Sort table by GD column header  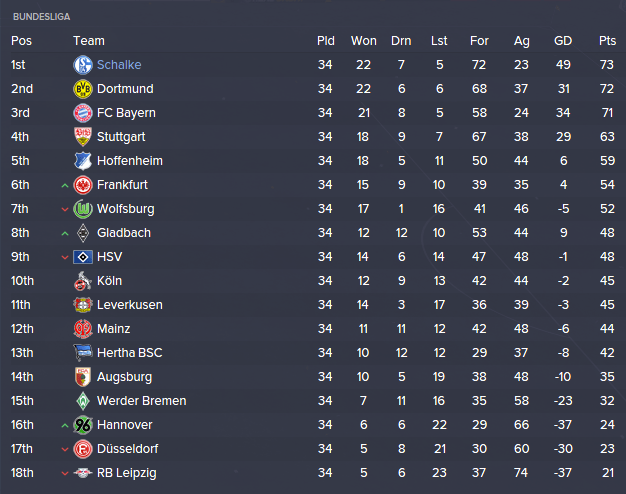563,41
